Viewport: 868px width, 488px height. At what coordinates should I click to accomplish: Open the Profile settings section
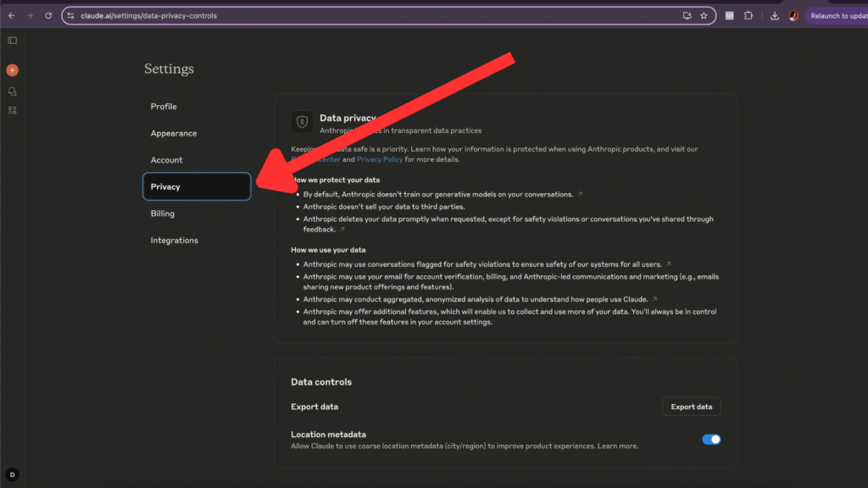click(197, 106)
